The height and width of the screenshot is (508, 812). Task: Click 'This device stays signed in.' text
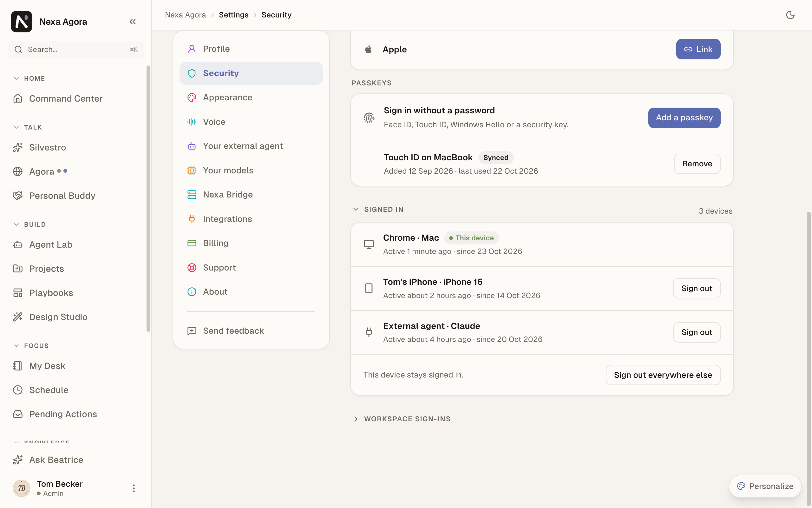point(413,375)
